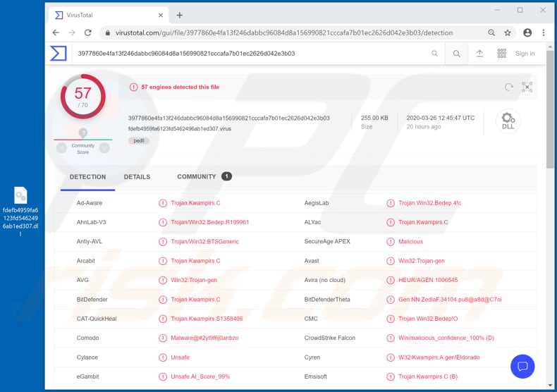The height and width of the screenshot is (392, 557).
Task: Click Arcabit result Trojan.Kwampirs.C
Action: (x=195, y=261)
